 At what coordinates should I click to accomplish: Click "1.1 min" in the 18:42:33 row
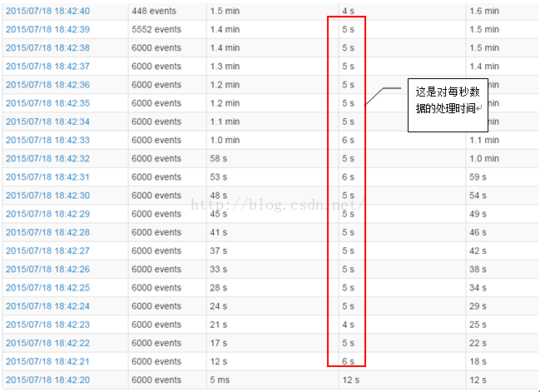pyautogui.click(x=484, y=140)
